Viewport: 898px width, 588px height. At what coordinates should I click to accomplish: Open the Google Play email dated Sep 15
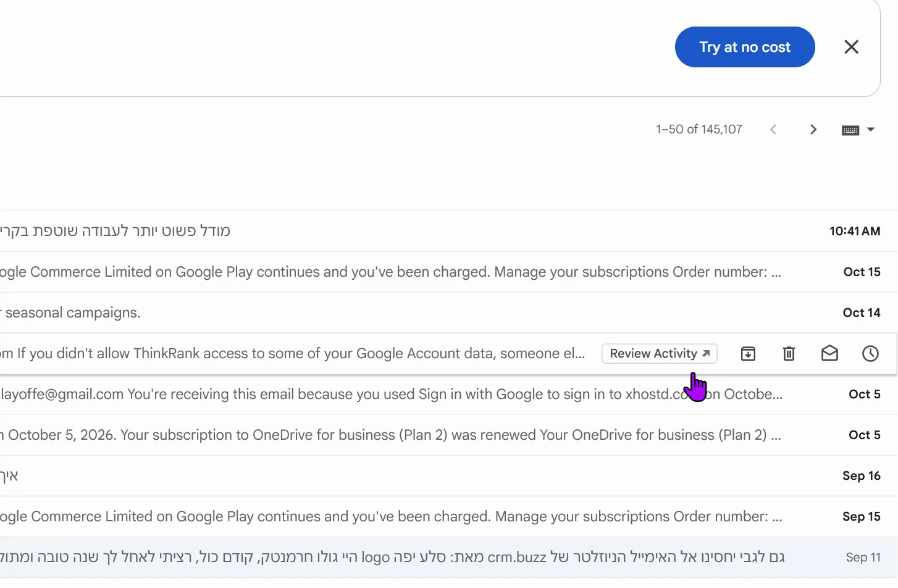coord(449,516)
